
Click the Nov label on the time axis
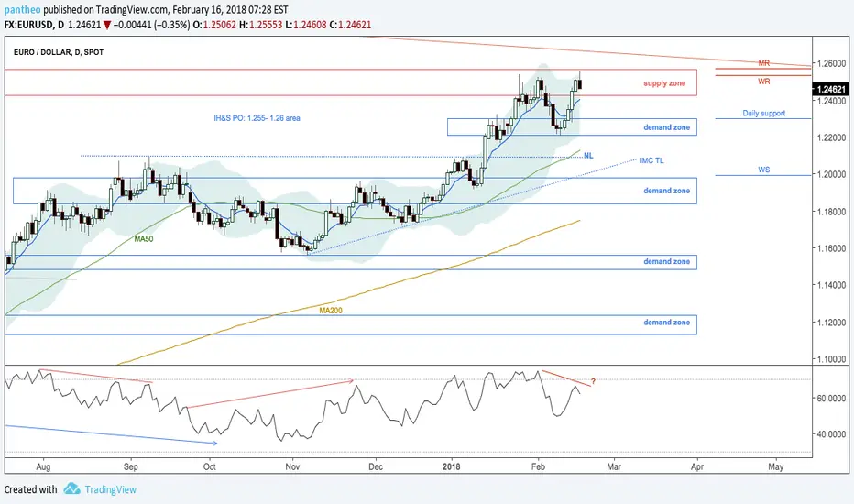point(292,467)
